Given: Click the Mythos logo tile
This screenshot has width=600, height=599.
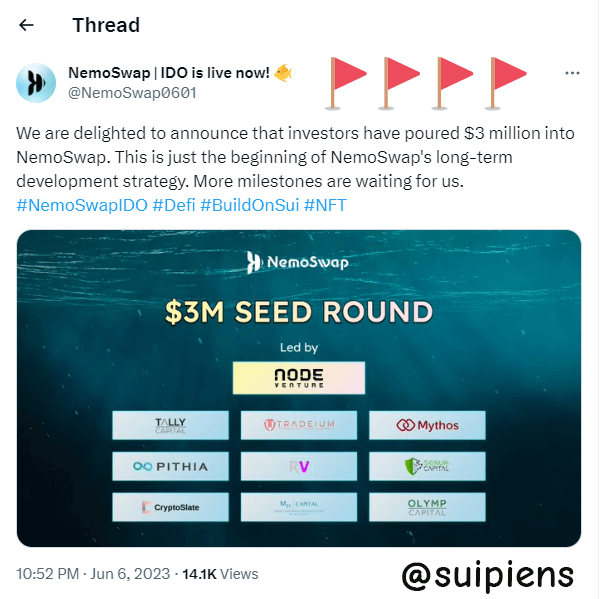Looking at the screenshot, I should (x=427, y=425).
